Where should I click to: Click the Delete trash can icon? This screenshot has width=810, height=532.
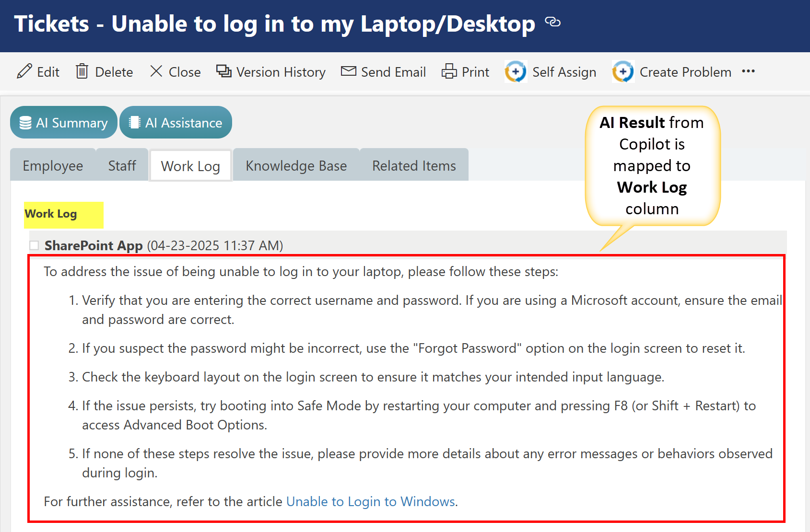[x=82, y=71]
